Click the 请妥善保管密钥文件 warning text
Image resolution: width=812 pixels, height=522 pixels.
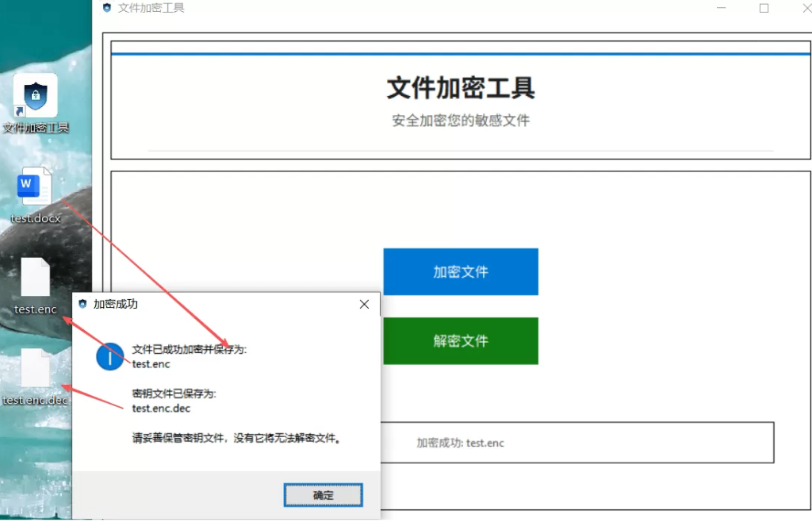click(x=236, y=438)
